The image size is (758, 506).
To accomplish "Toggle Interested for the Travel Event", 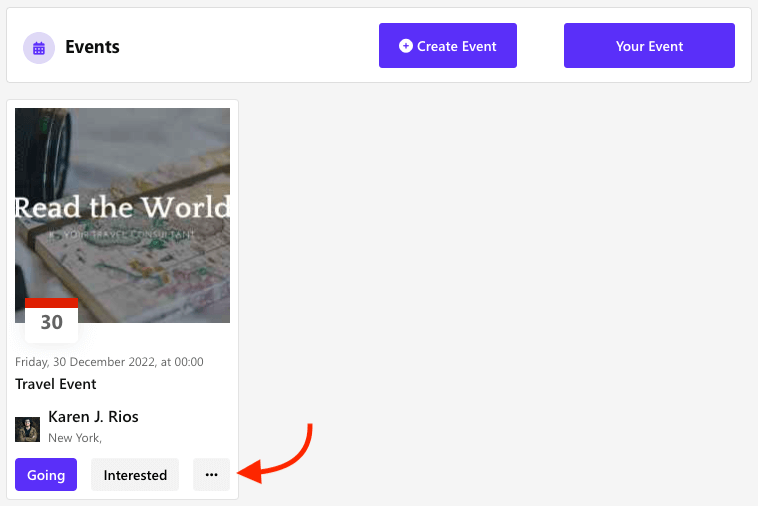I will (x=135, y=475).
